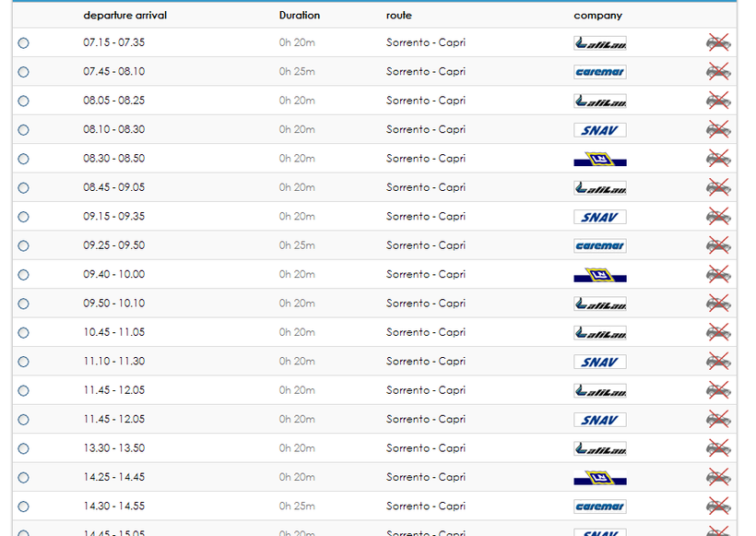Click the crossed-out car icon on 13.30 row
This screenshot has height=536, width=756.
[718, 448]
